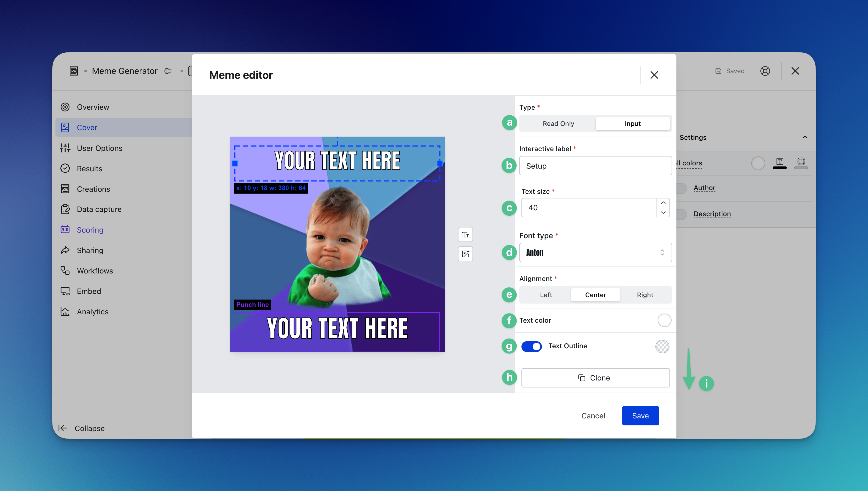Image resolution: width=868 pixels, height=491 pixels.
Task: Click the Interactive label input field
Action: tap(595, 166)
